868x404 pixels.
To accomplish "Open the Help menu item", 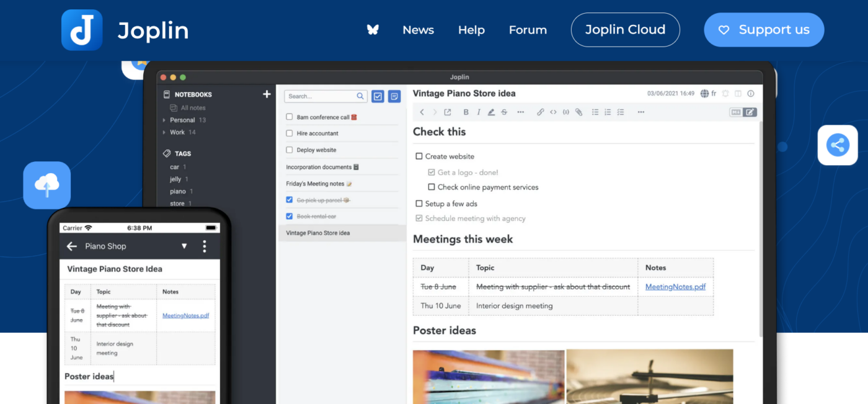I will click(471, 30).
